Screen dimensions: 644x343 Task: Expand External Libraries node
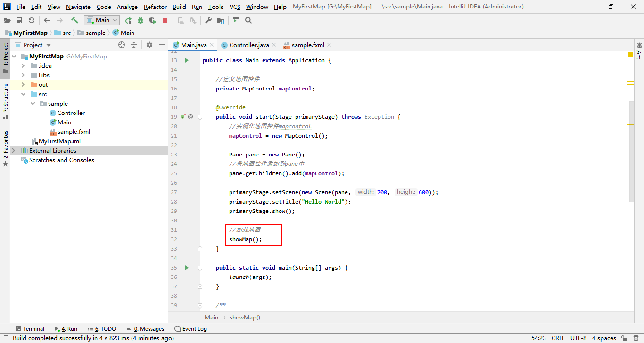tap(14, 151)
